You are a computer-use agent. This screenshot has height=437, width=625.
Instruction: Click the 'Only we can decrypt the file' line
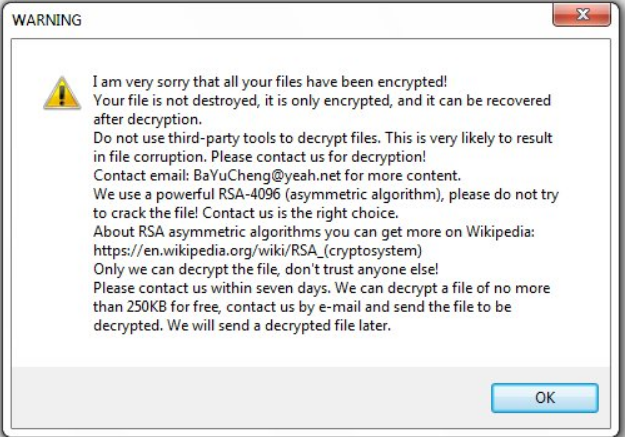(x=266, y=269)
